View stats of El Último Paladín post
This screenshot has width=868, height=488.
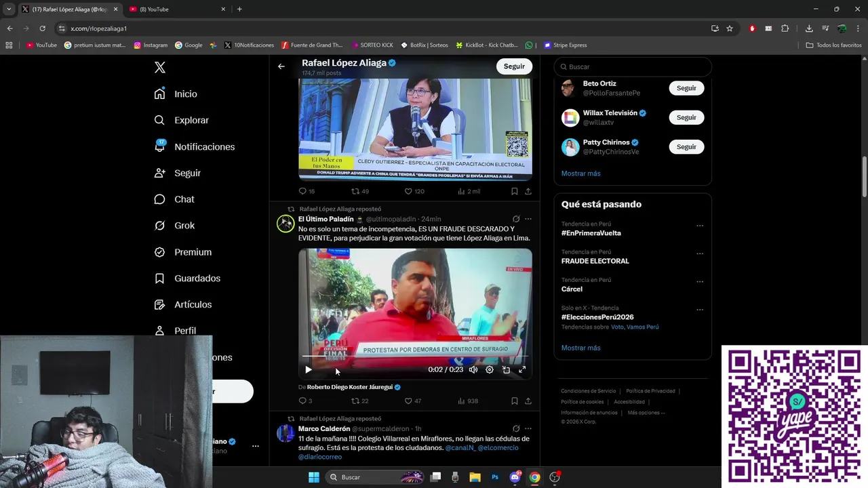468,401
